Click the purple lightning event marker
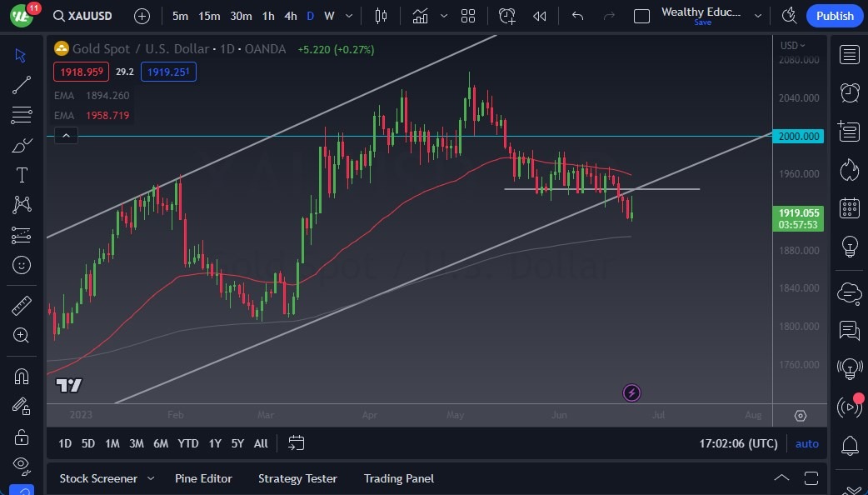Viewport: 868px width, 495px height. click(631, 393)
